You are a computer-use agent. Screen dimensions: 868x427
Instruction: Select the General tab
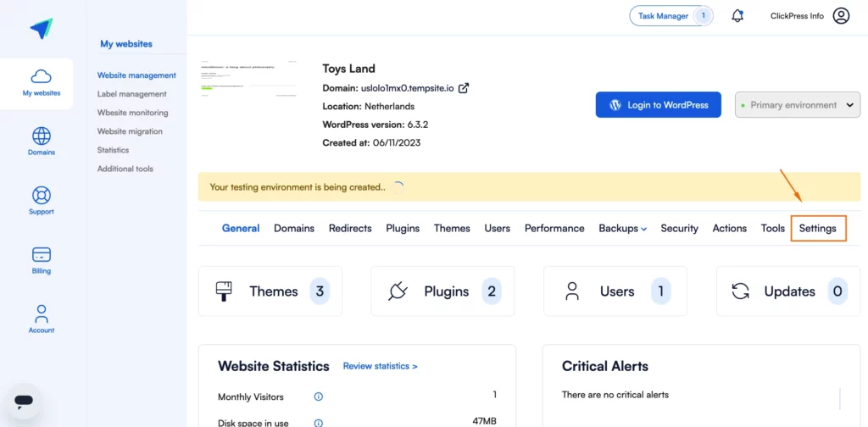241,229
